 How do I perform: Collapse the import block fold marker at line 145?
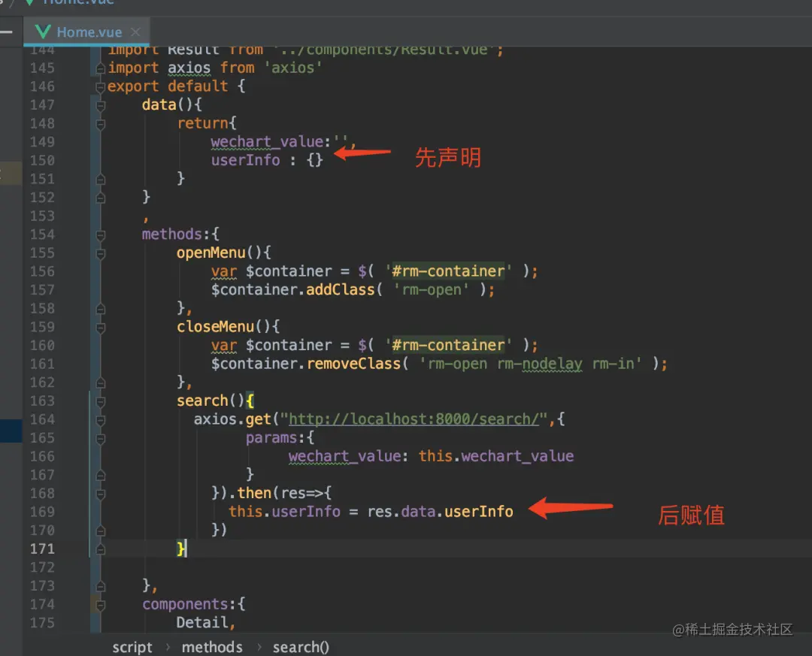pyautogui.click(x=101, y=68)
